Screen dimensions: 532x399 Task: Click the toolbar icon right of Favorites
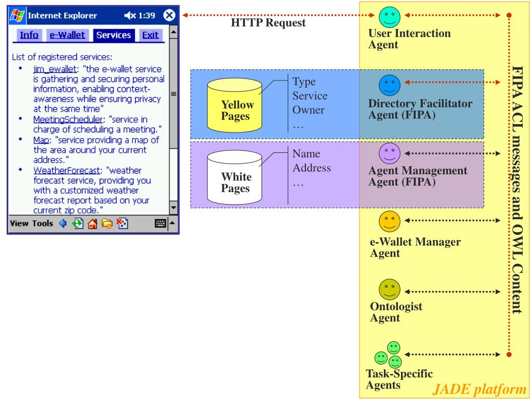122,223
